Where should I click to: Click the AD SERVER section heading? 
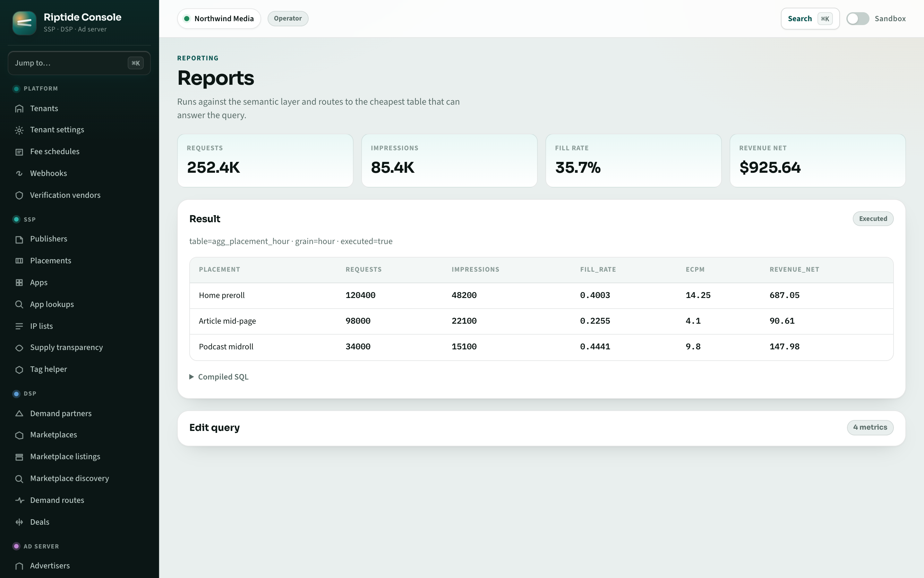(x=41, y=547)
